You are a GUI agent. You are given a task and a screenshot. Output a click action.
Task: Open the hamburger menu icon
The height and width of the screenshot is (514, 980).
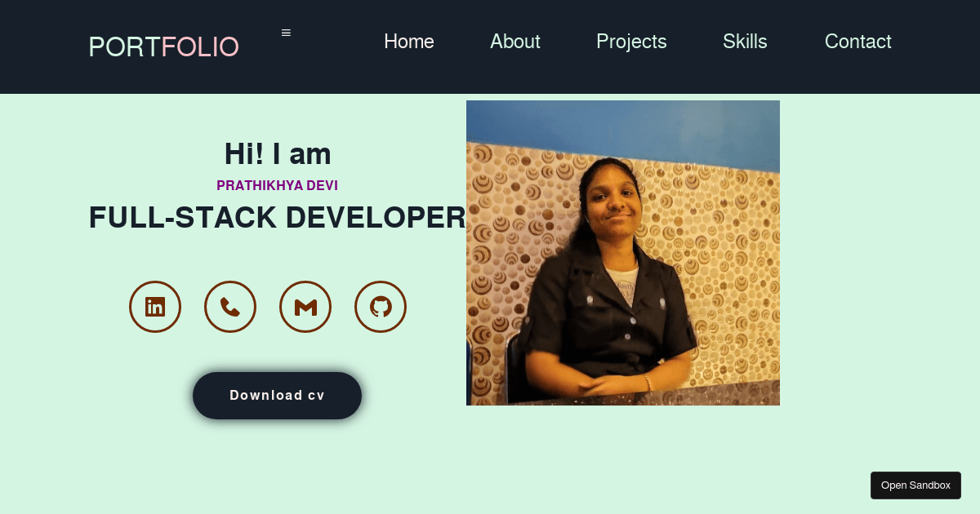286,32
